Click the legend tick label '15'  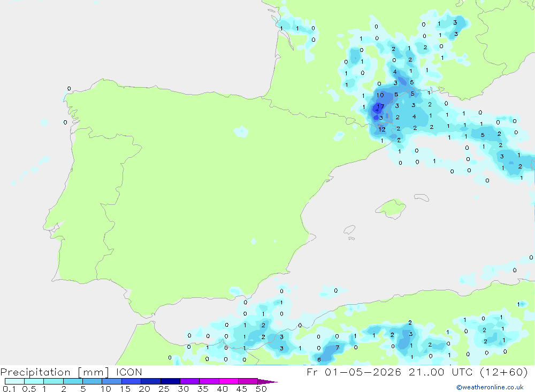[125, 389]
